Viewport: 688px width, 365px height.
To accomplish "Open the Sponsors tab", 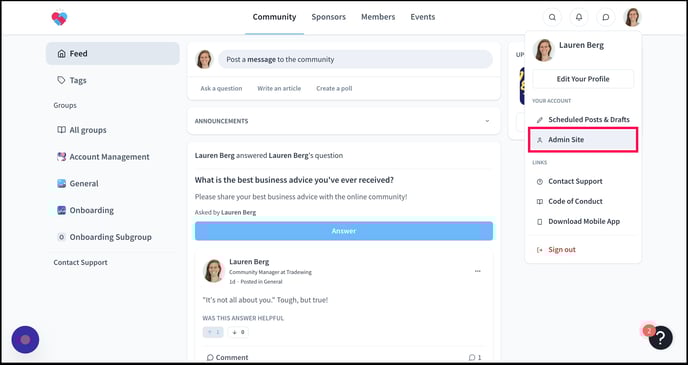I will (329, 17).
